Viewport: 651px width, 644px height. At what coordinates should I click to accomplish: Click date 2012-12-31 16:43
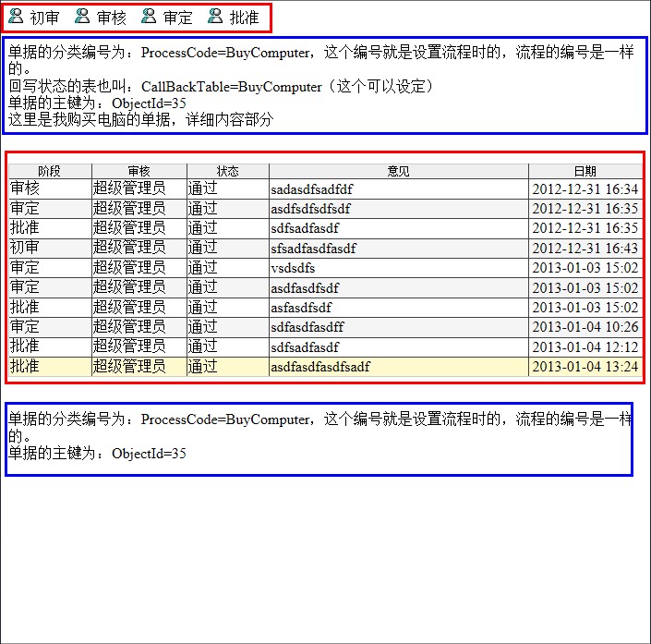point(585,248)
